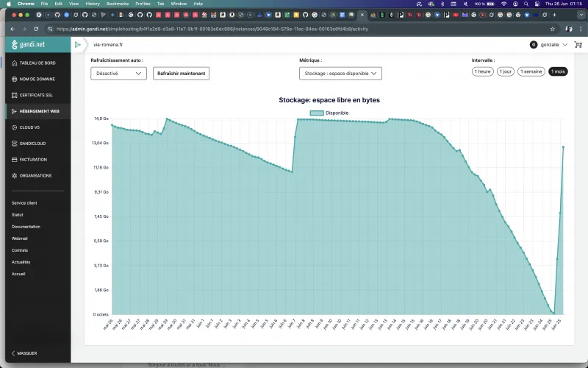Click the Facturation credit card icon
This screenshot has height=368, width=588.
coord(15,159)
